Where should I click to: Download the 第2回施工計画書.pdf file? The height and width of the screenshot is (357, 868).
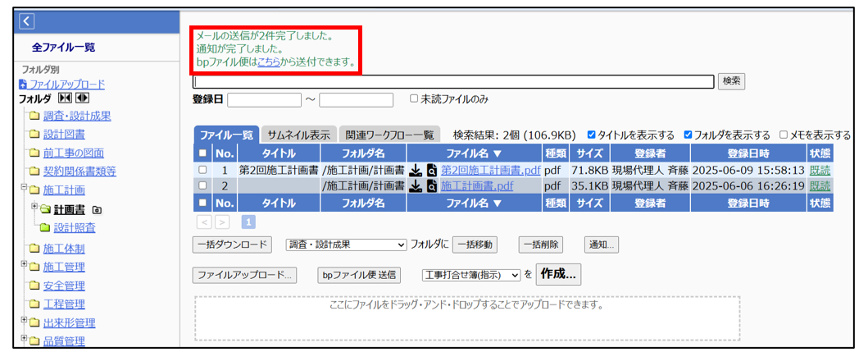(x=416, y=171)
